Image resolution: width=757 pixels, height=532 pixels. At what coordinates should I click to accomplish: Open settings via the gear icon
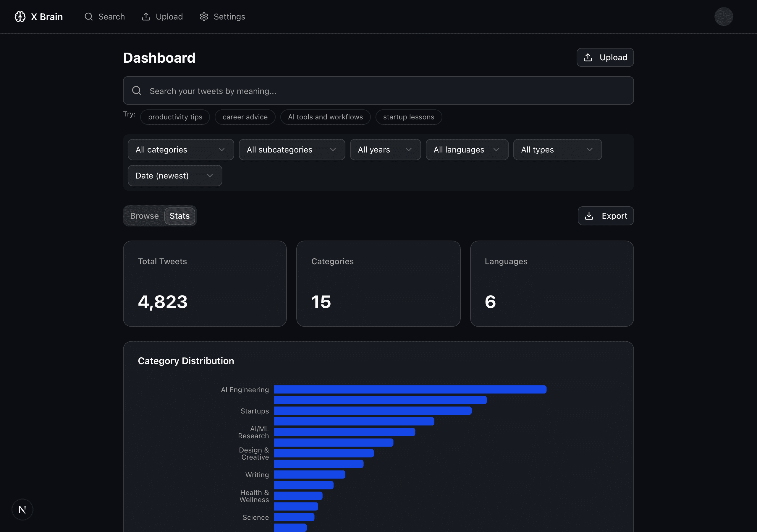pos(204,17)
